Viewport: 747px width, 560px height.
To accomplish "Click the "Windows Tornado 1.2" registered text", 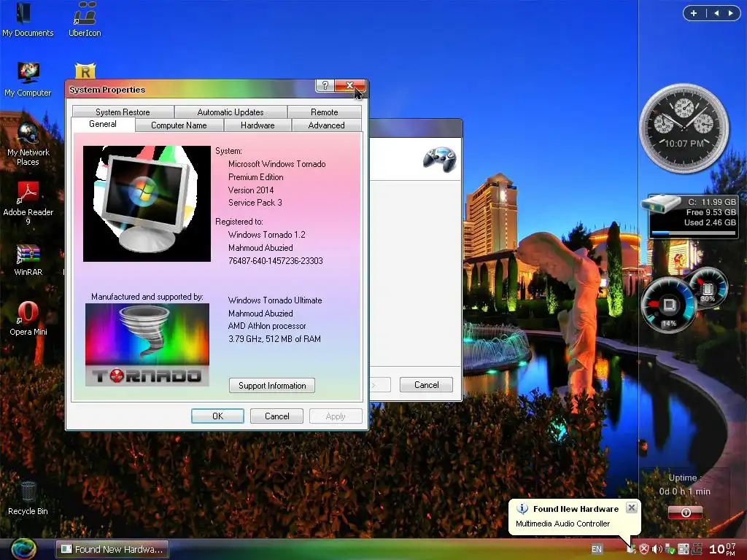I will [267, 235].
